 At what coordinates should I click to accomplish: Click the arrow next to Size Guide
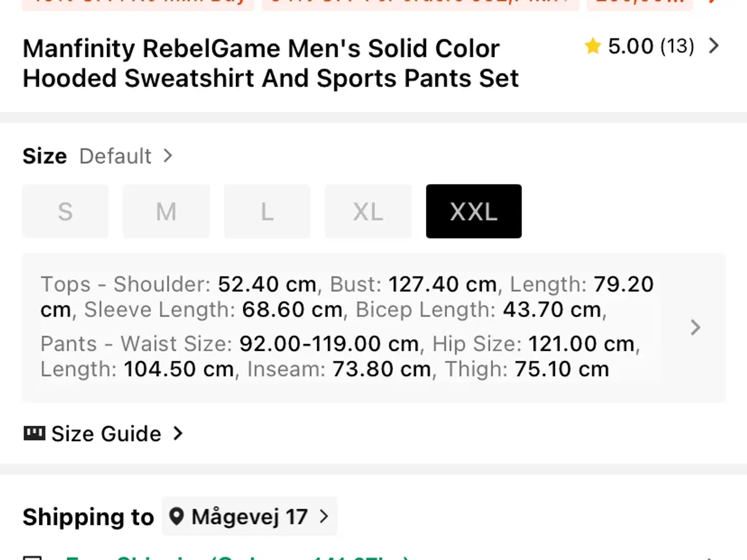178,433
